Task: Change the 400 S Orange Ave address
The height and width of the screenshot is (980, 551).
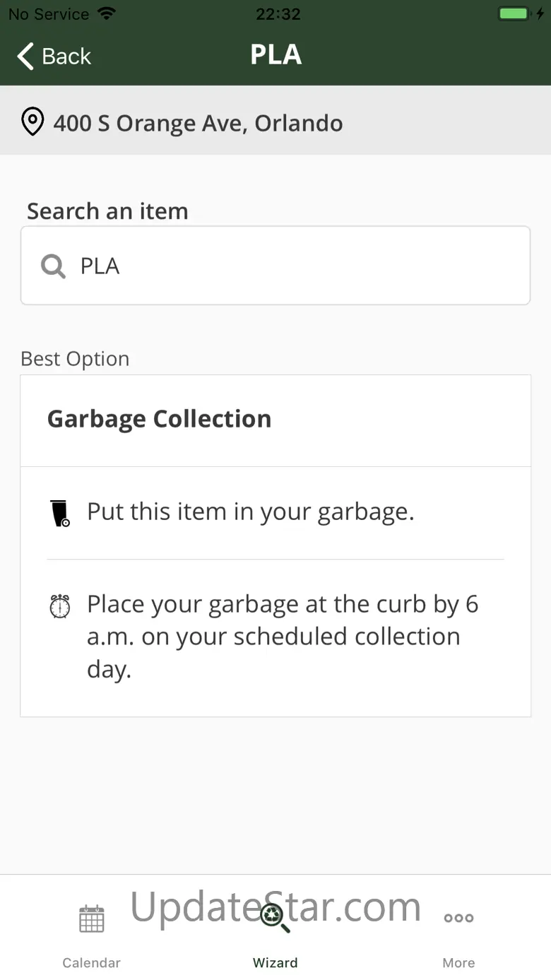Action: pos(198,123)
